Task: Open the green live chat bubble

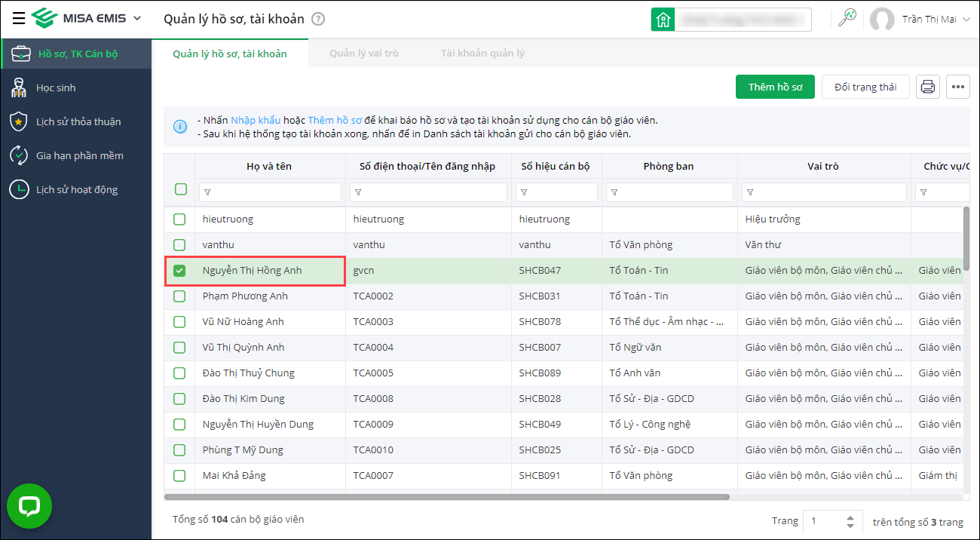Action: pyautogui.click(x=29, y=506)
